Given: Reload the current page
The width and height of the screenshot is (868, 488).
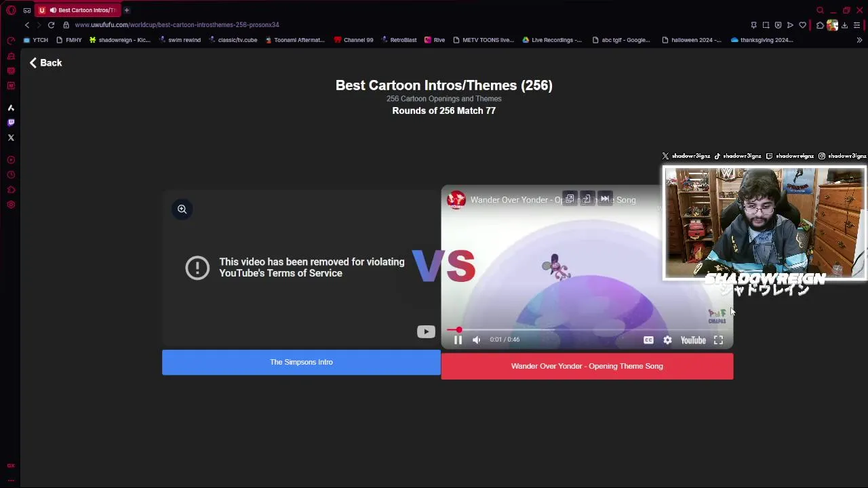Looking at the screenshot, I should (51, 25).
